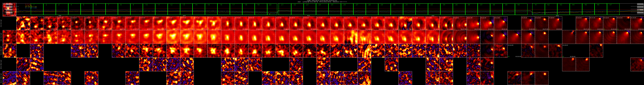Select time interval 10 in the light curve
The image size is (644, 85).
click(149, 9)
